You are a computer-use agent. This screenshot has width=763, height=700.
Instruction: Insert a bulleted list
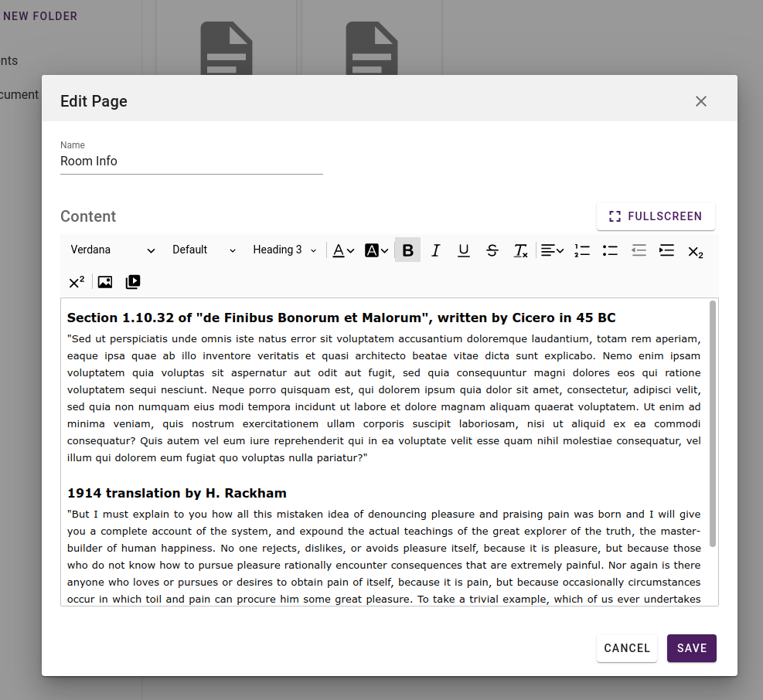pyautogui.click(x=610, y=250)
